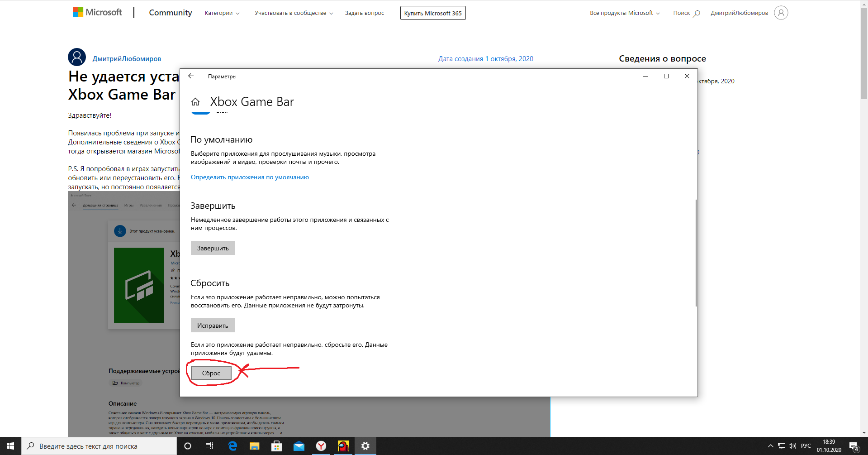
Task: Open the volume tray icon
Action: (792, 446)
